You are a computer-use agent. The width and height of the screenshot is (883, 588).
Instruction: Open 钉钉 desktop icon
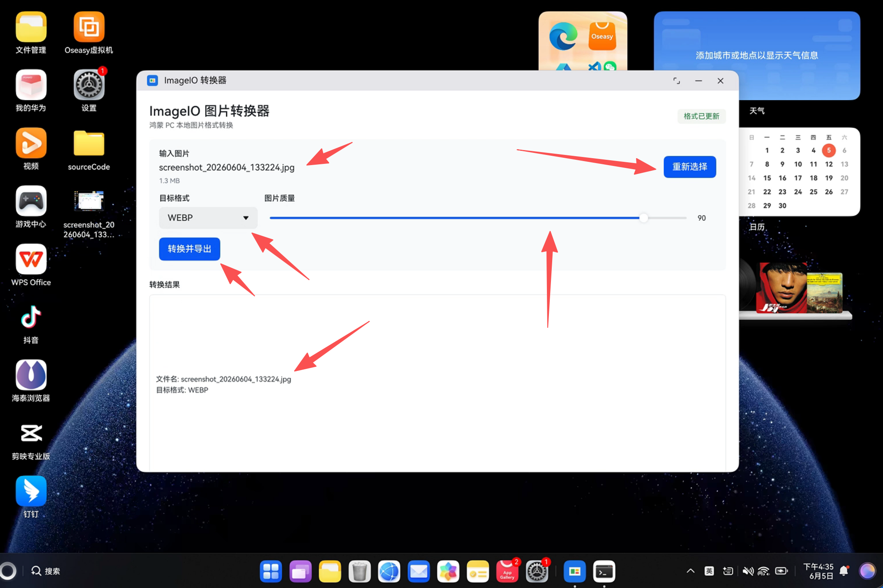(x=31, y=497)
